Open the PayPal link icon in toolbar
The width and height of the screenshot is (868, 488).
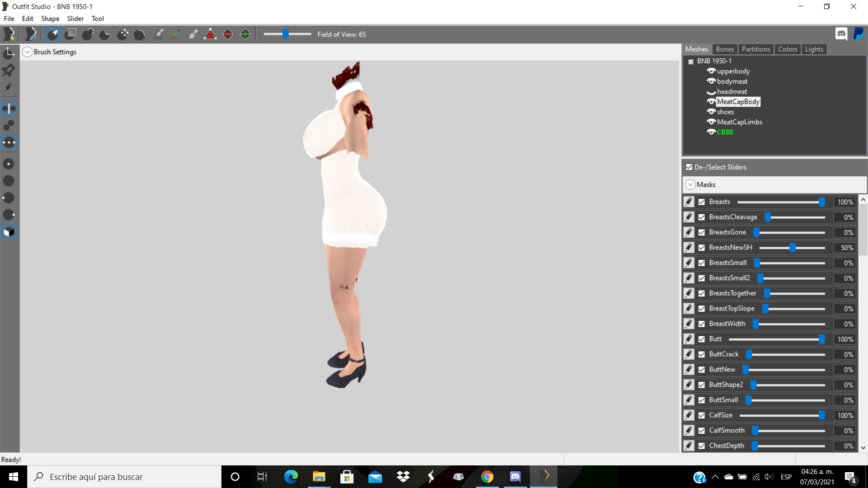(859, 34)
